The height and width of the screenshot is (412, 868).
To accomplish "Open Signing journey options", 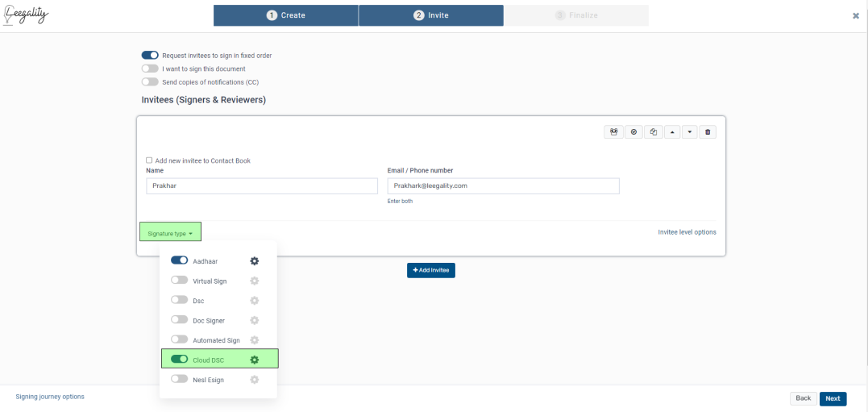I will [50, 397].
